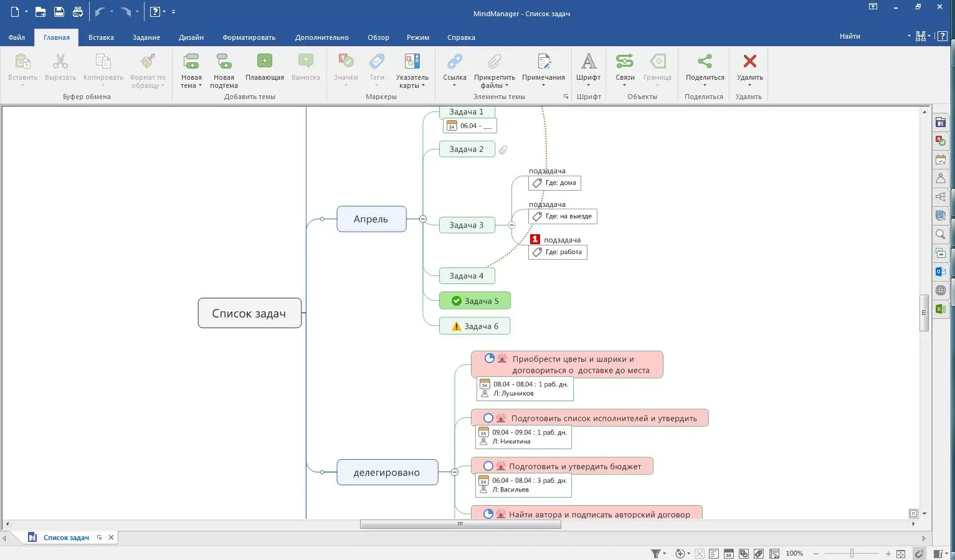Open the task calendar panel in the sidebar
The height and width of the screenshot is (560, 955).
[x=941, y=159]
